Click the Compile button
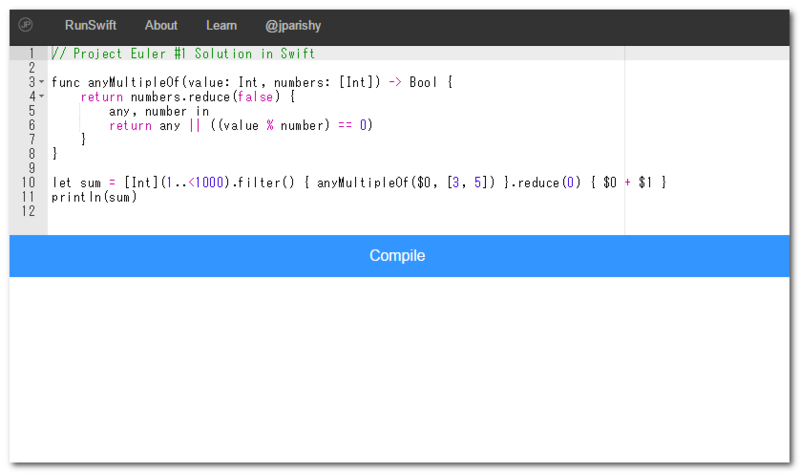Image resolution: width=800 pixels, height=473 pixels. tap(399, 256)
